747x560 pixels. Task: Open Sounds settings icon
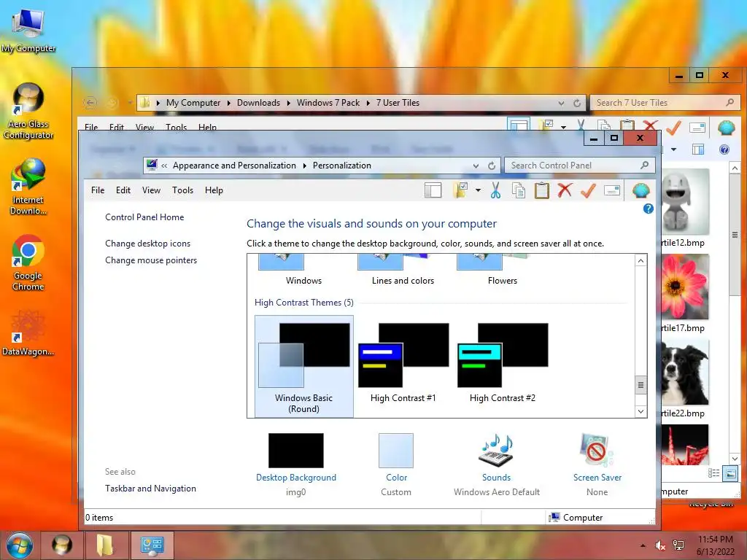[x=496, y=451]
